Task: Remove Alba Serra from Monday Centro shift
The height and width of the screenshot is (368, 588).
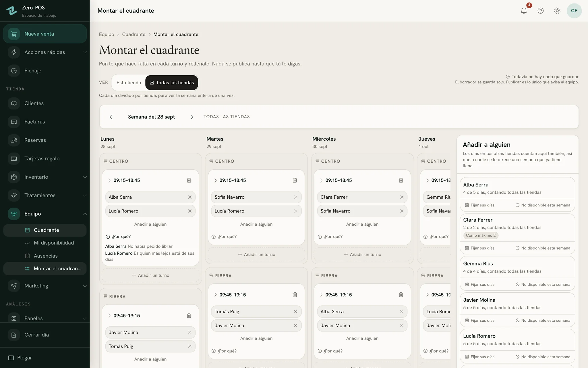Action: (190, 197)
